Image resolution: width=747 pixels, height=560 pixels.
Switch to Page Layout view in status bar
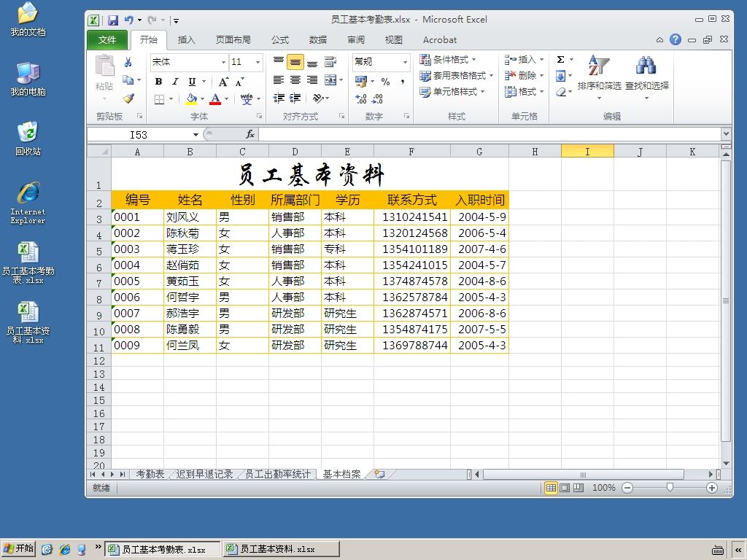(565, 488)
